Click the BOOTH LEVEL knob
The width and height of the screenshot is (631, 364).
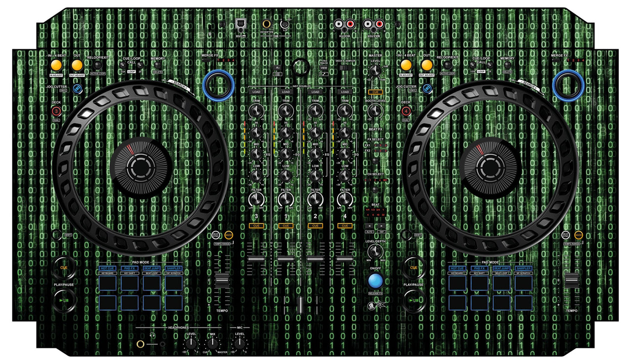375,111
